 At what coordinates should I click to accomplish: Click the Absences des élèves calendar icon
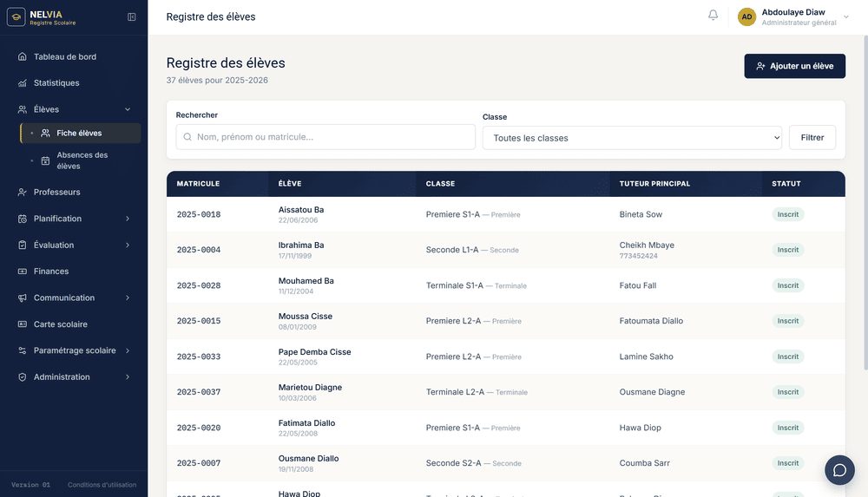click(x=45, y=160)
